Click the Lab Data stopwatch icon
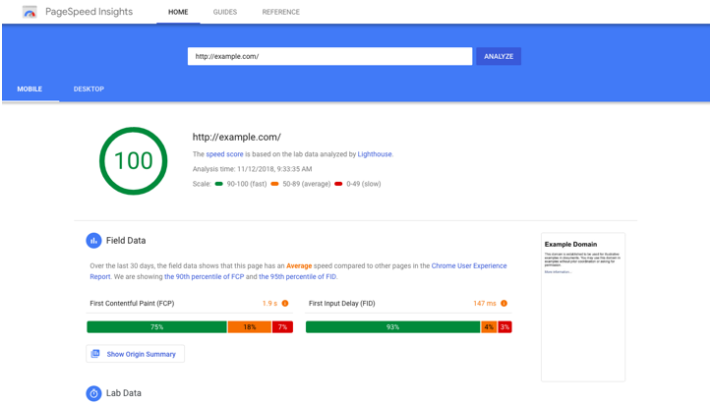The width and height of the screenshot is (728, 415). click(94, 393)
